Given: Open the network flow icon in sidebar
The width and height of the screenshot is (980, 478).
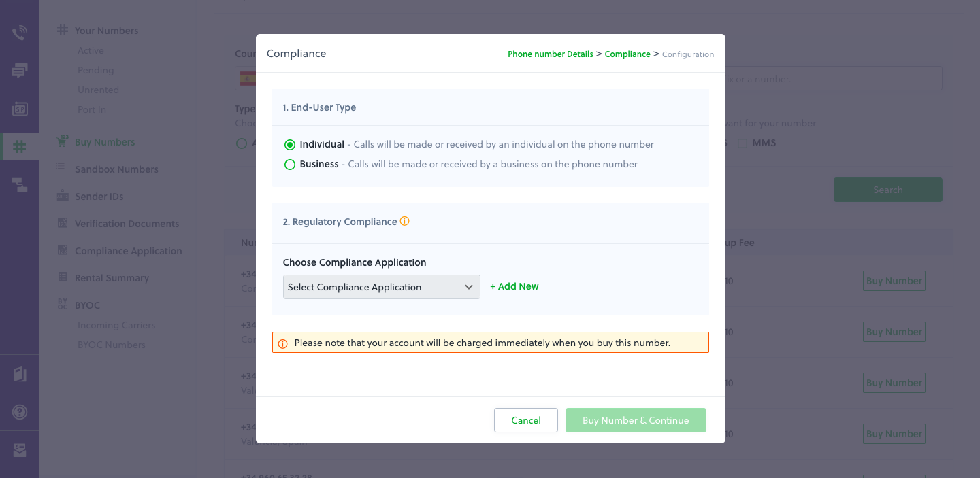Looking at the screenshot, I should point(19,184).
